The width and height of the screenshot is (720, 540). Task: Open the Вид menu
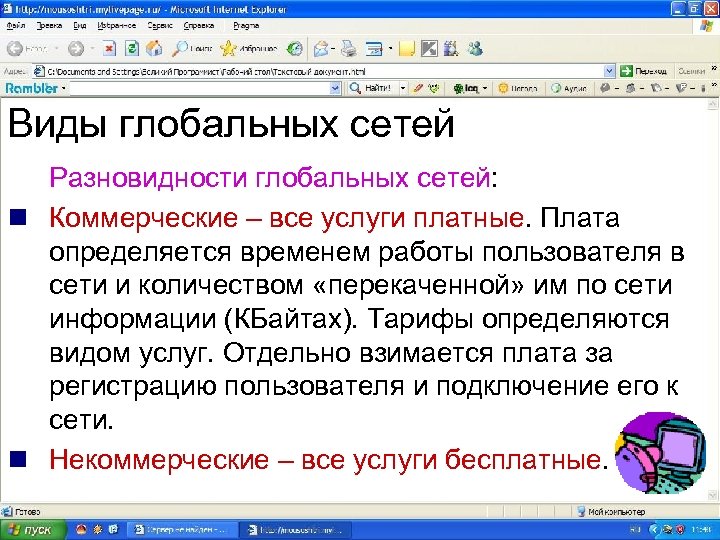coord(80,26)
